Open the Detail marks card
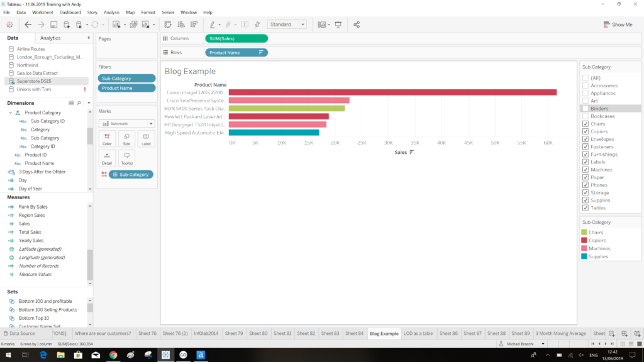Image resolution: width=644 pixels, height=362 pixels. 107,158
